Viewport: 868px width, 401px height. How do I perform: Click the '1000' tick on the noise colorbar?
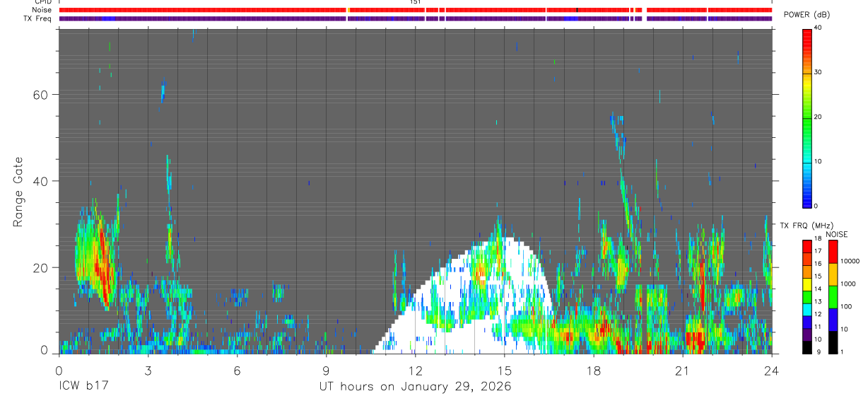click(x=848, y=284)
